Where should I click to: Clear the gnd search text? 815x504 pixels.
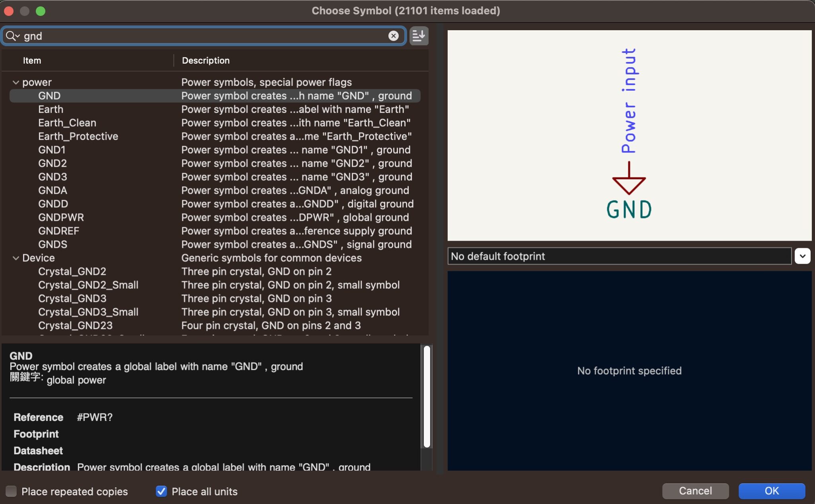pos(393,36)
